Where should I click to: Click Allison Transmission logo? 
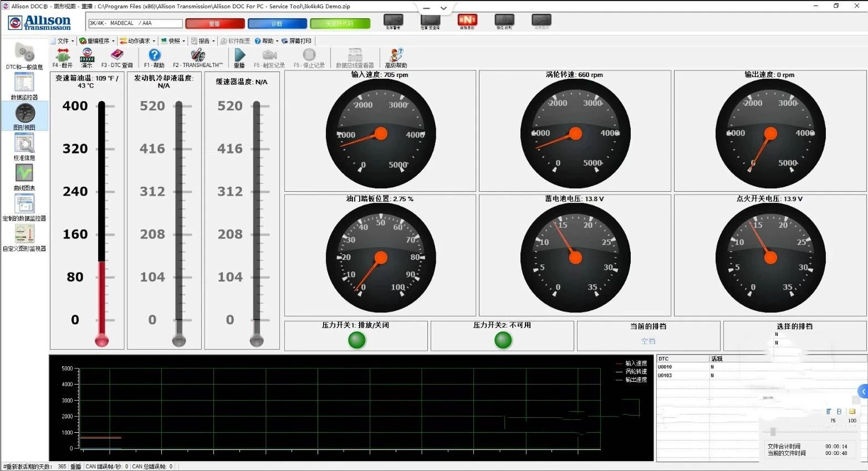[x=39, y=22]
